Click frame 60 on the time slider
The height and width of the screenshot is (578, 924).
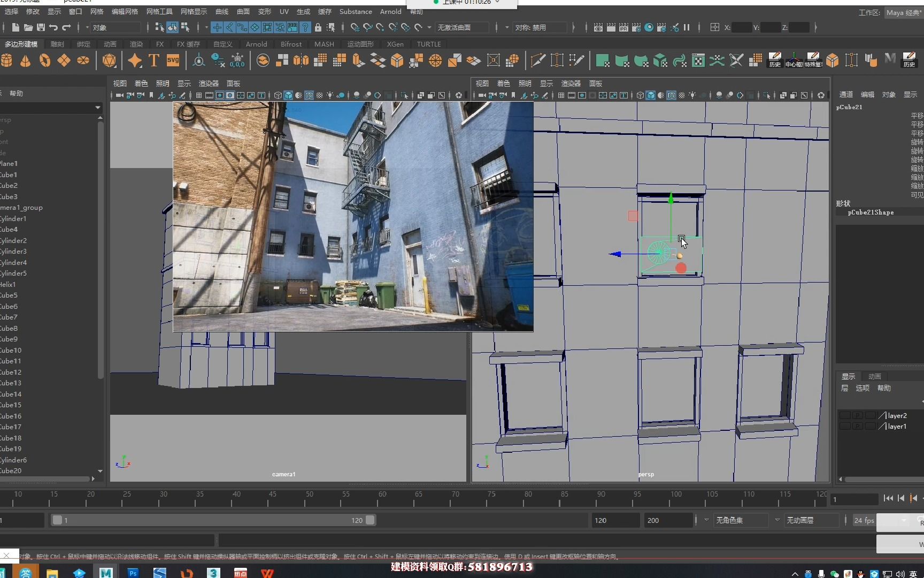381,499
